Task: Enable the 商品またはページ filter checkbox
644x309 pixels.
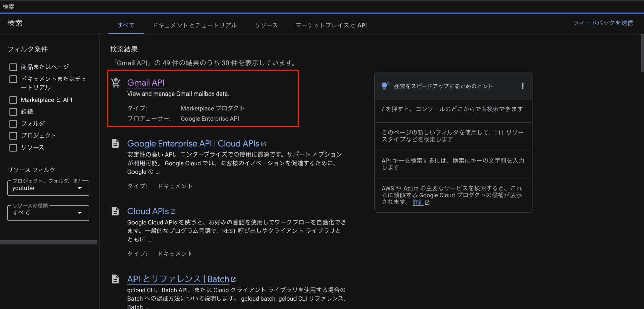Action: tap(13, 67)
